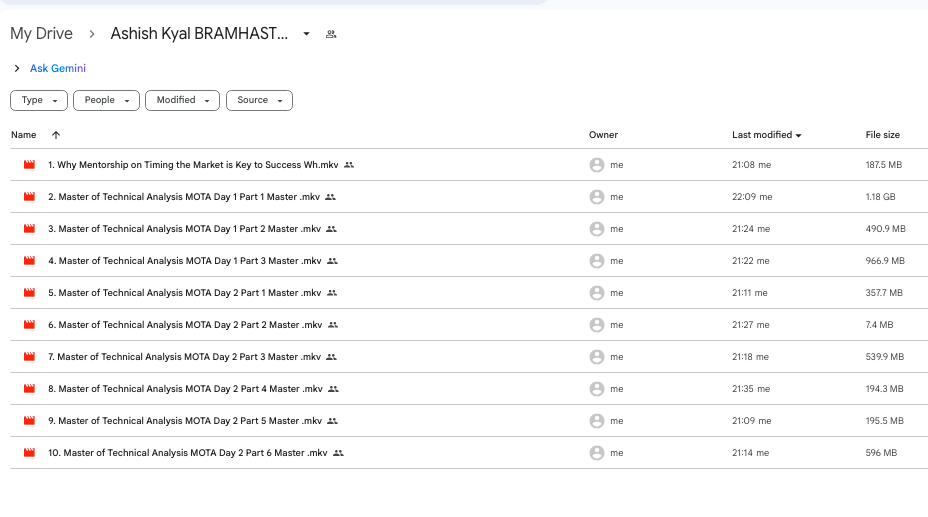Click the shared icon beside Day 2 Part 3 Master .mkv
Screen dimensions: 928x517
point(331,357)
